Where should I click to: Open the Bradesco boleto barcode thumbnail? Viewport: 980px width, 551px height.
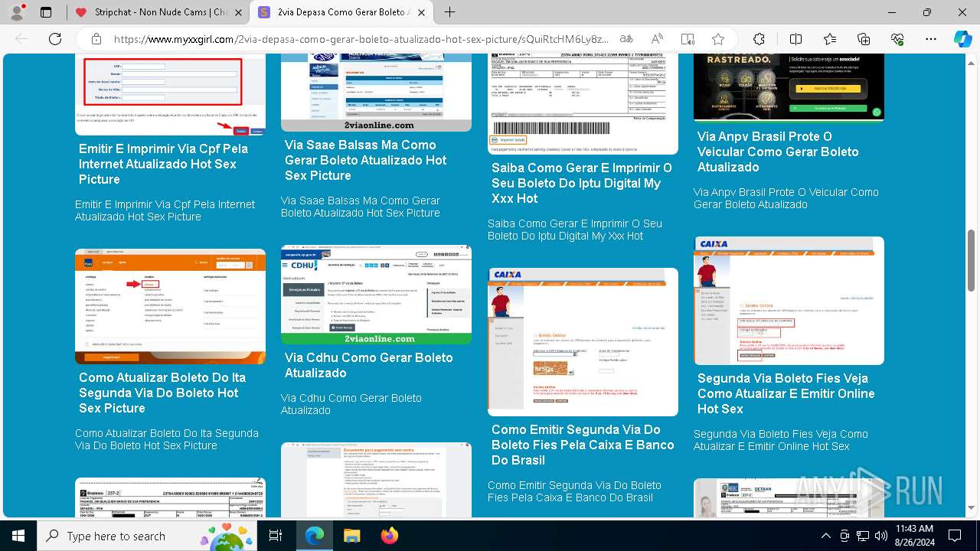tap(583, 104)
